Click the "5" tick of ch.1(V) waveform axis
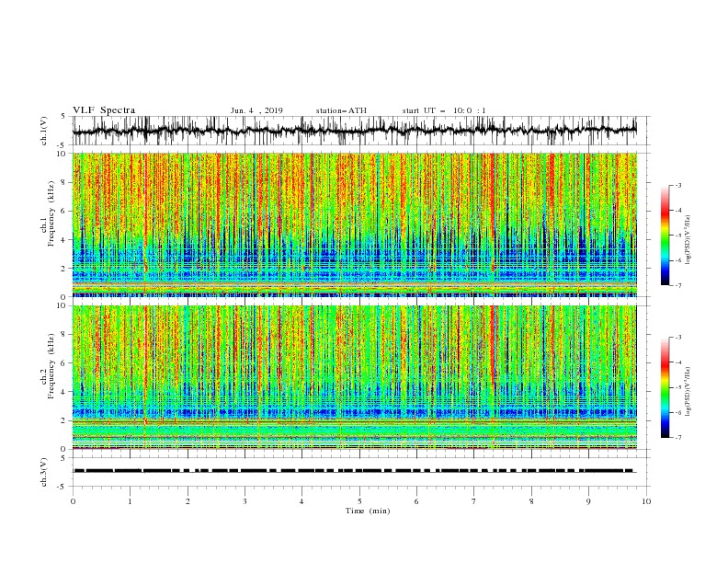728x563 pixels. 63,116
